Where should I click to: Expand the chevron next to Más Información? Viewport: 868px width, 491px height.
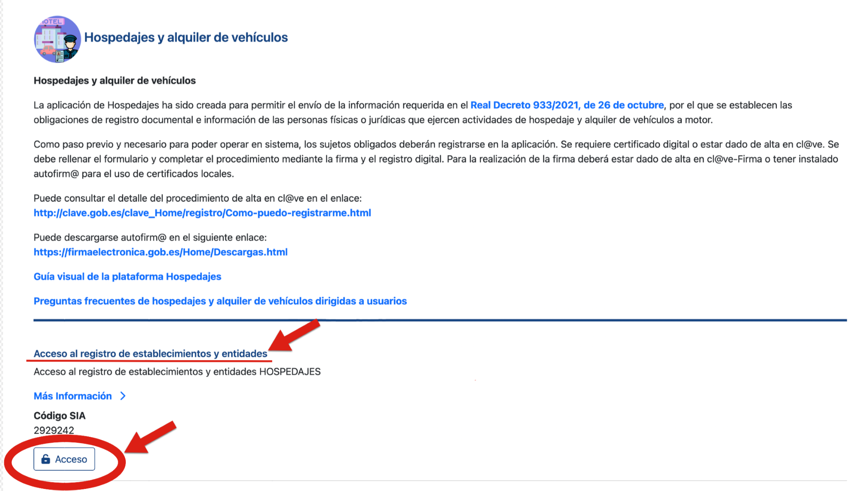point(123,396)
